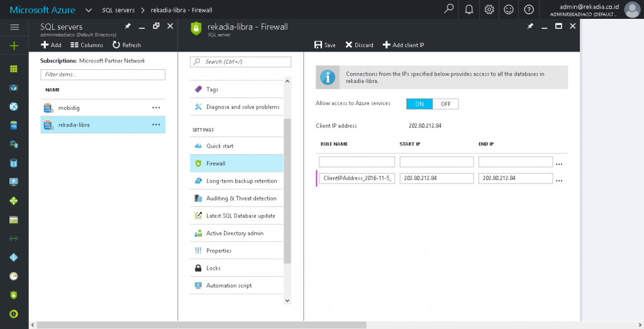The width and height of the screenshot is (644, 329).
Task: Click the user avatar picture
Action: pyautogui.click(x=631, y=9)
